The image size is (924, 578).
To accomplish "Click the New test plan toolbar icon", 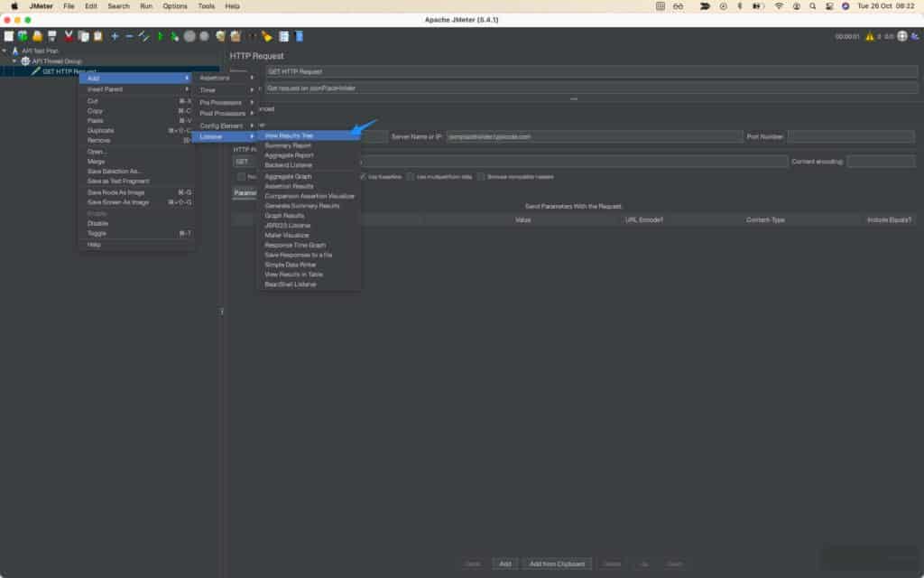I will pos(9,36).
